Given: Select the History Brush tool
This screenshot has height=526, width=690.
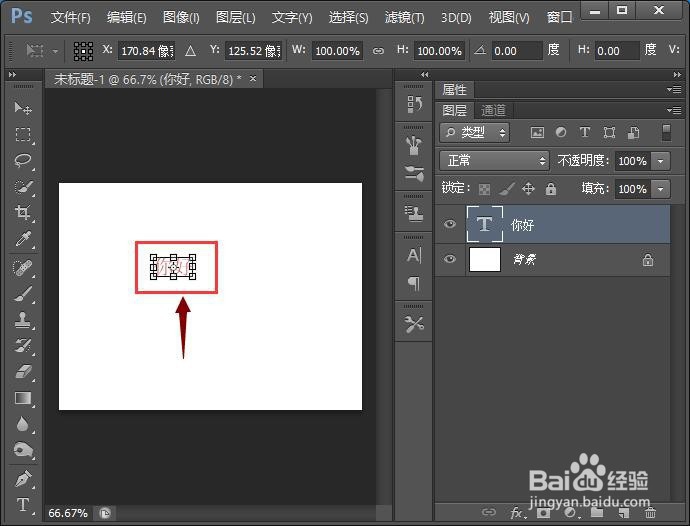Looking at the screenshot, I should point(22,346).
